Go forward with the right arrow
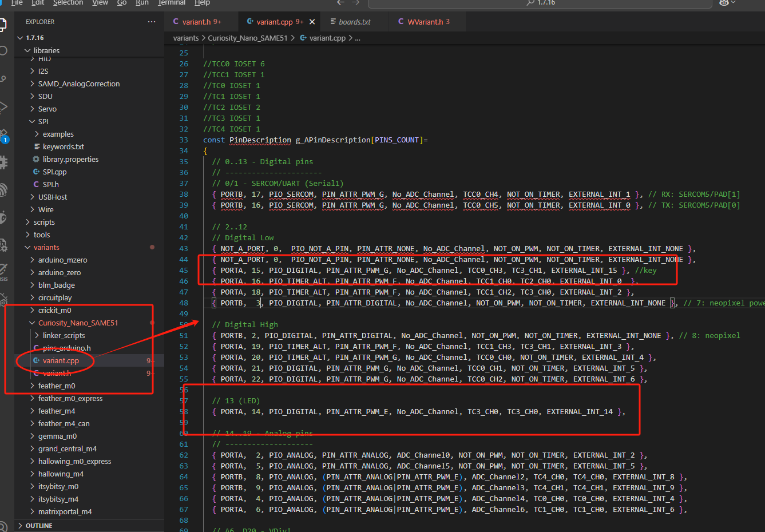 [356, 3]
